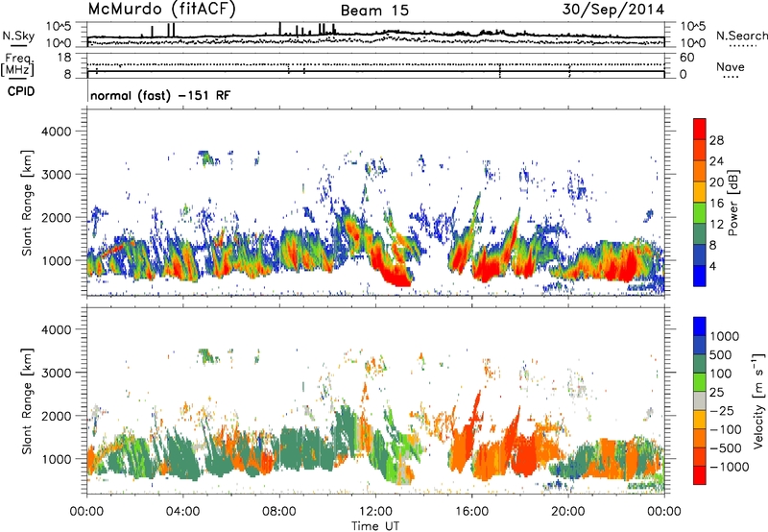Click the CPID label
768x532 pixels.
(21, 91)
